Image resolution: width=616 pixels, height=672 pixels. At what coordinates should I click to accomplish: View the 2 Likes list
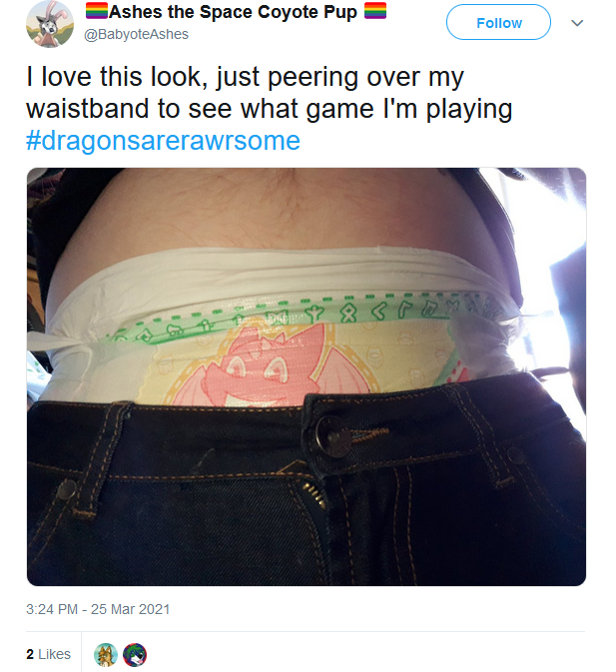[x=48, y=654]
